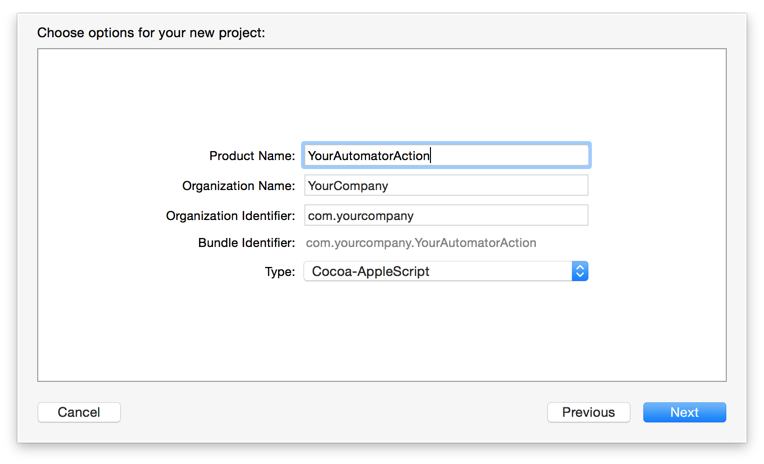764x464 pixels.
Task: Click the Next button
Action: (684, 412)
